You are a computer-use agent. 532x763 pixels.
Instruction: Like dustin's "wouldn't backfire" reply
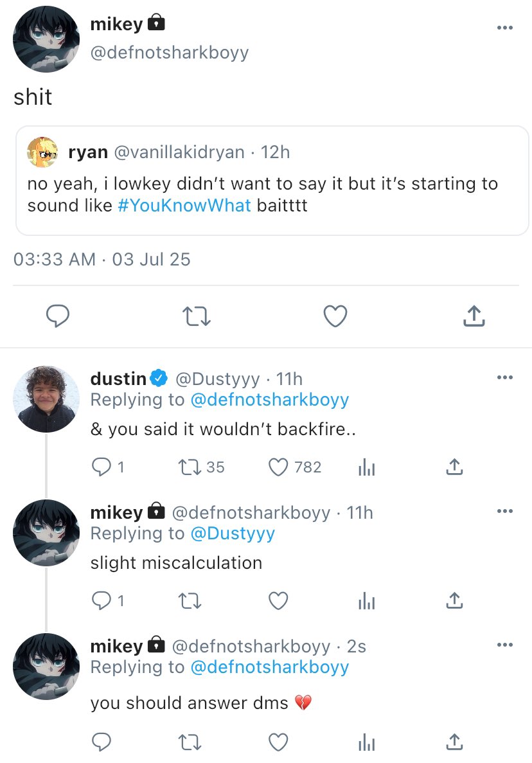[278, 467]
